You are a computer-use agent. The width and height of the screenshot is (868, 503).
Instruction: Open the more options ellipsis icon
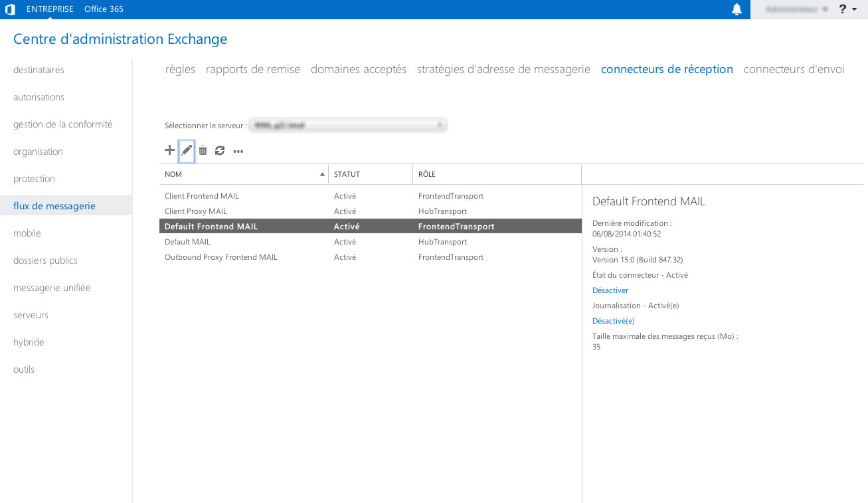click(x=238, y=151)
